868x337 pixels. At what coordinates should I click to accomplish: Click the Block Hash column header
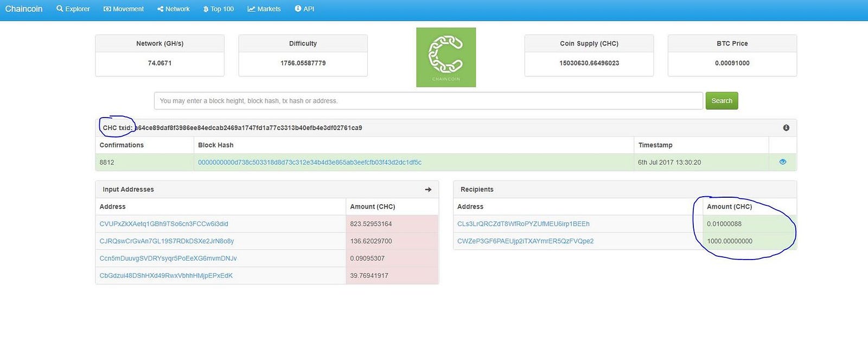coord(216,145)
